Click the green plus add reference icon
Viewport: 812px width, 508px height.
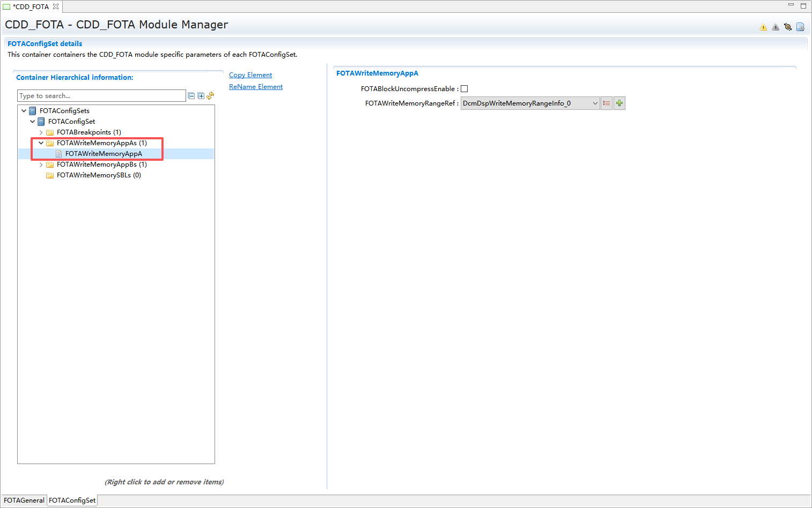pyautogui.click(x=619, y=103)
